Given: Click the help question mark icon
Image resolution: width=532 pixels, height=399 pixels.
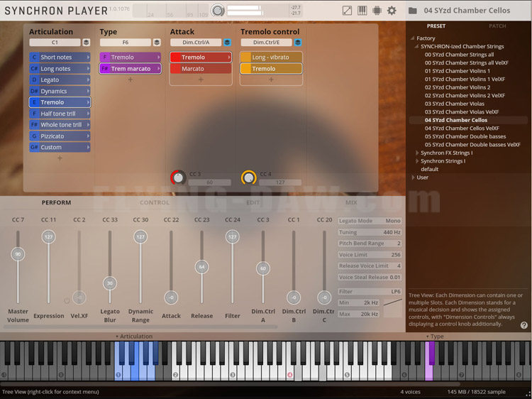Looking at the screenshot, I should coord(524,325).
